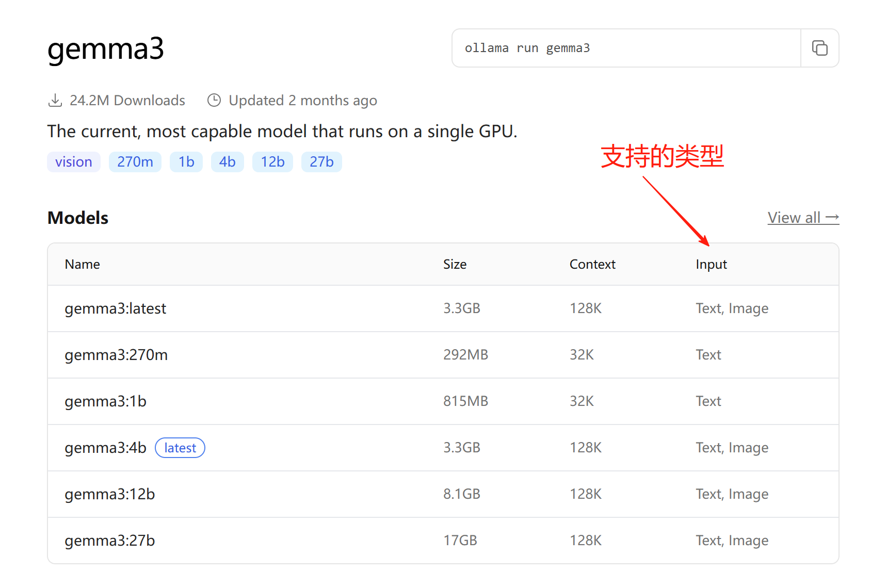Open the gemma3:270m model
Screen dimensions: 871x588
(116, 355)
